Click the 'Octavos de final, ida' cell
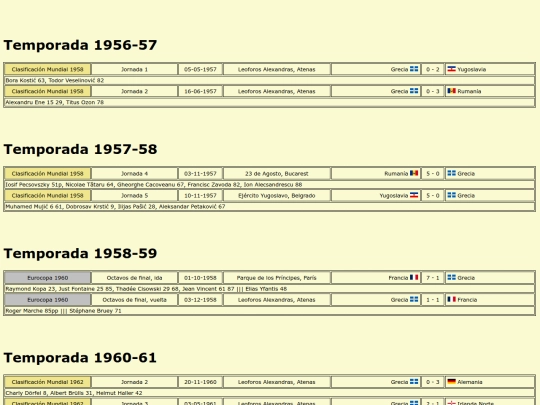 [135, 278]
